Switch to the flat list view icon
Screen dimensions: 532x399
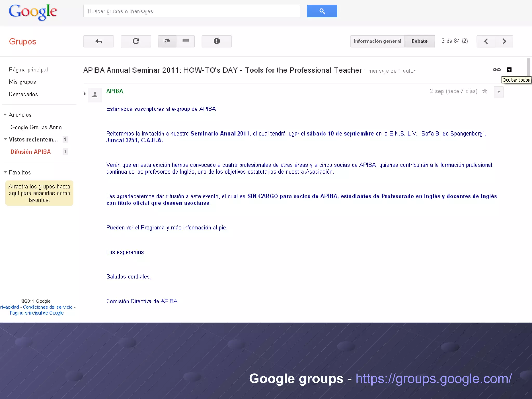185,41
